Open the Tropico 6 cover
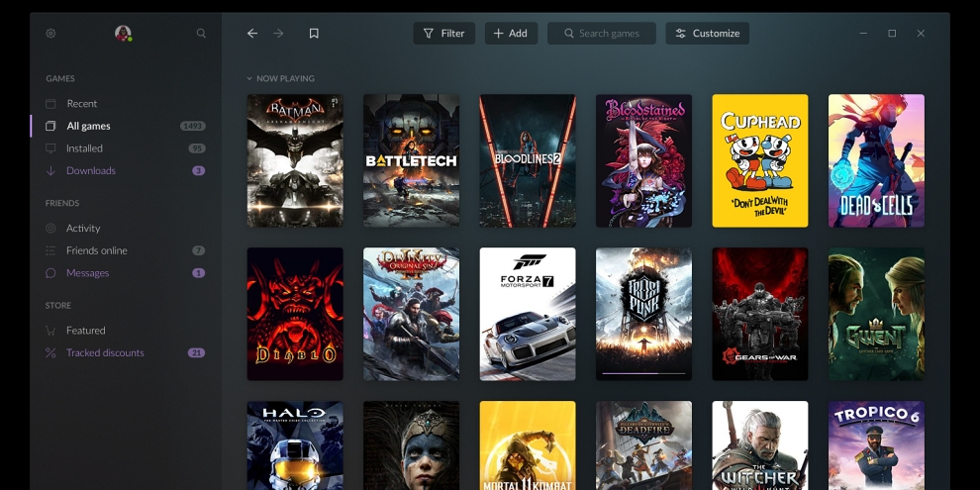The image size is (980, 490). tap(876, 445)
